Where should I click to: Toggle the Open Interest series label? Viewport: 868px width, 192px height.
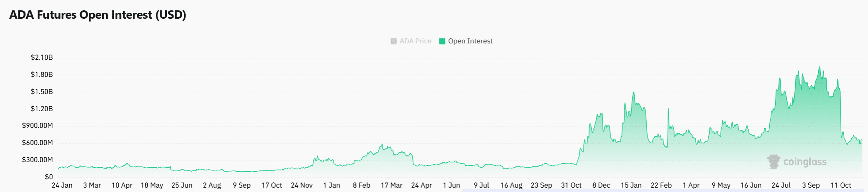pyautogui.click(x=470, y=41)
